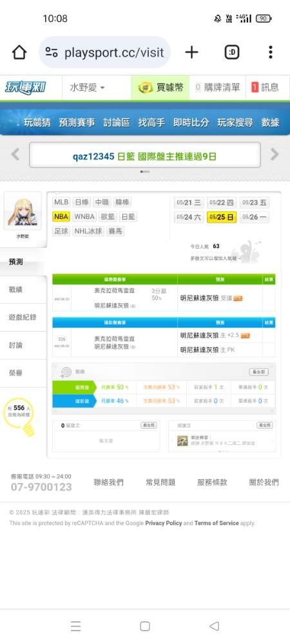Open the 聯絡我們 footer link
290x644 pixels.
tap(108, 482)
